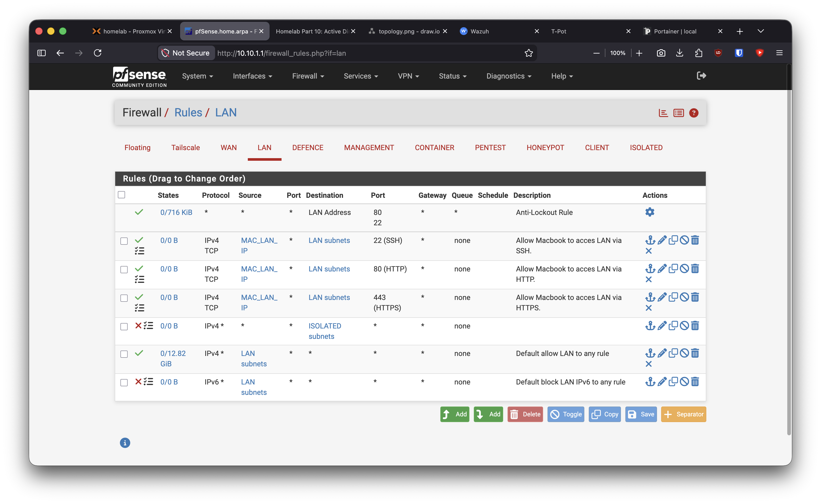Image resolution: width=821 pixels, height=504 pixels.
Task: Select the Default allow LAN rule checkbox
Action: coord(124,354)
